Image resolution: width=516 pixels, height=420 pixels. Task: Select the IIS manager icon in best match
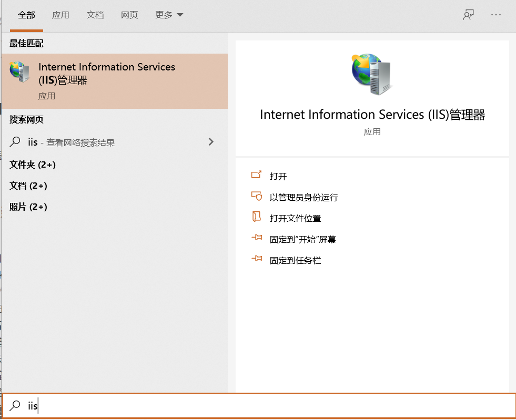pyautogui.click(x=19, y=71)
